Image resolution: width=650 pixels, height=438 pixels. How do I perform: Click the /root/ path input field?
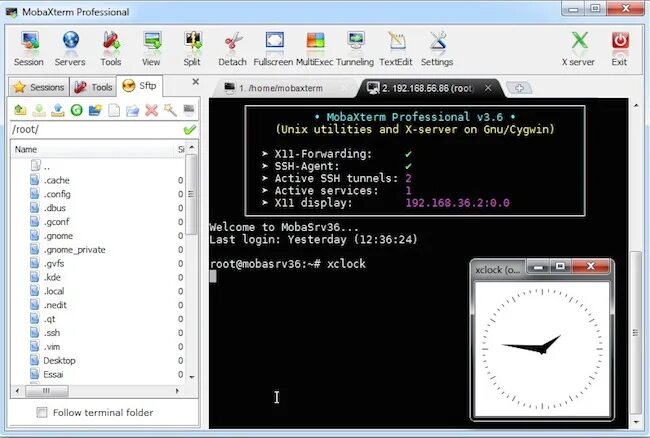tap(96, 130)
